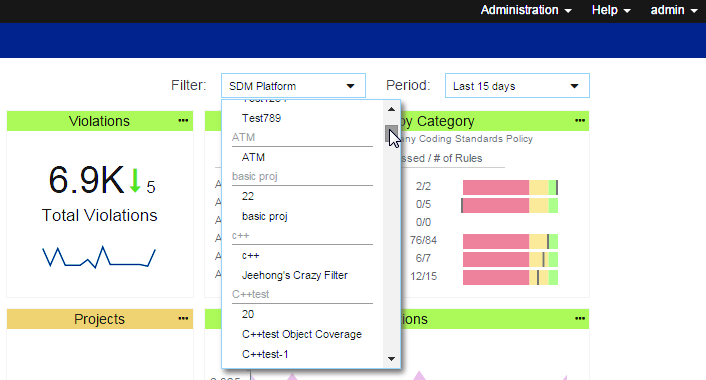706x380 pixels.
Task: Open Category widget ellipsis menu
Action: pyautogui.click(x=580, y=121)
